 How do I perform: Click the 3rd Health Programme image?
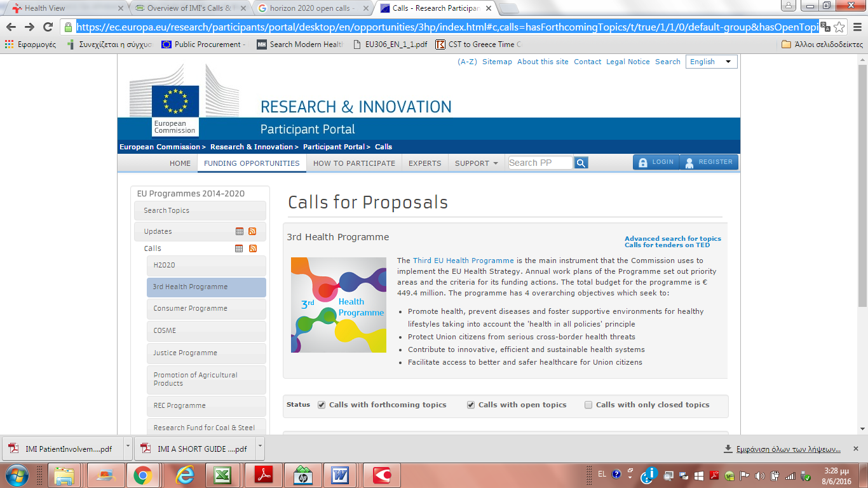339,305
